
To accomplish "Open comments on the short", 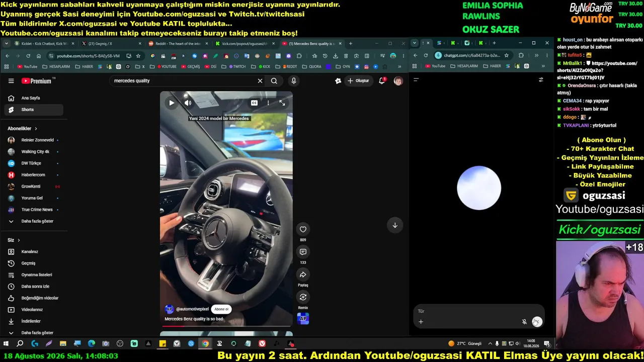I will [x=303, y=252].
